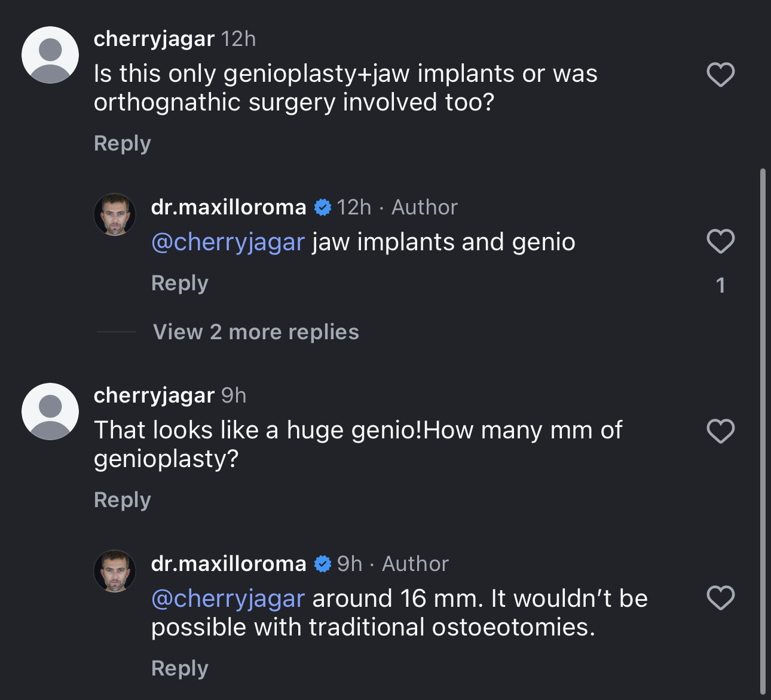
Task: Open the @cherryjagar mention in '16 mm' reply
Action: point(228,599)
